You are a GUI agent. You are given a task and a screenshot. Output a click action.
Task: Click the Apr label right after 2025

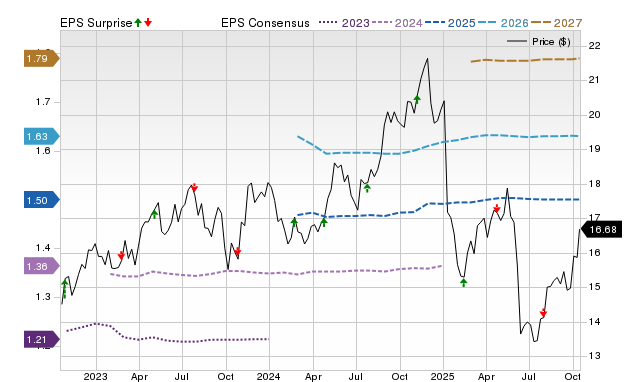pyautogui.click(x=487, y=376)
